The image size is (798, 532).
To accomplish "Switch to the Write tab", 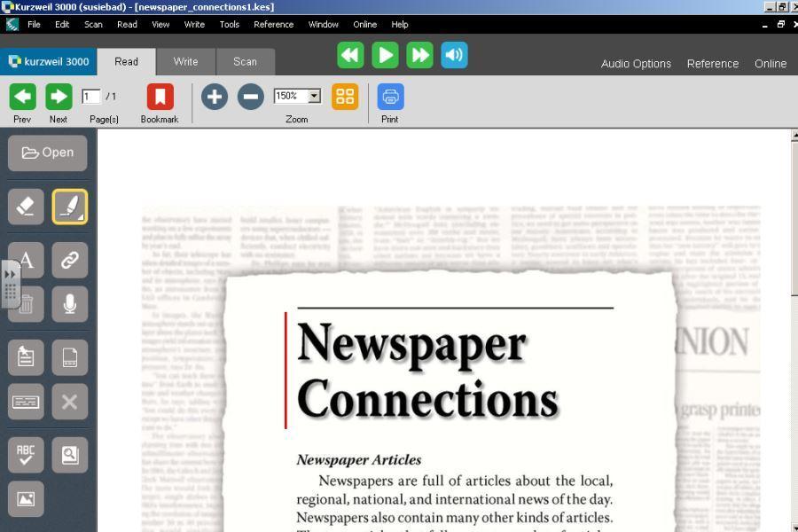I will point(185,62).
